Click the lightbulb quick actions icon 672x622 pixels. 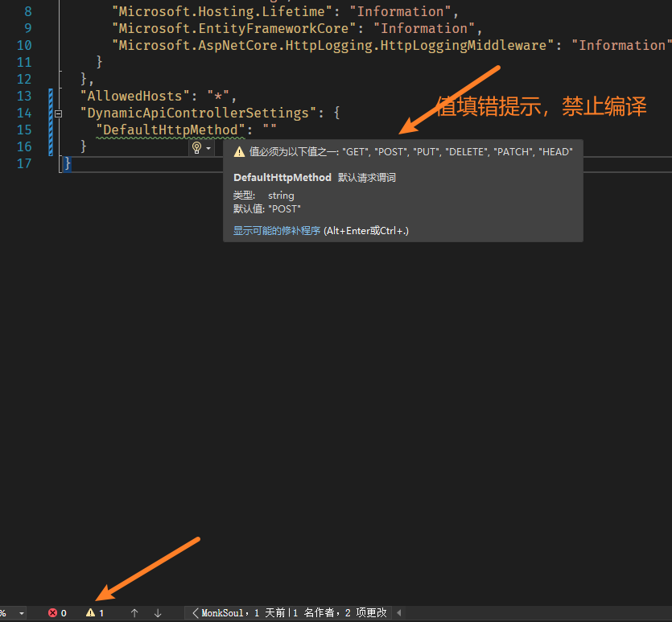196,148
